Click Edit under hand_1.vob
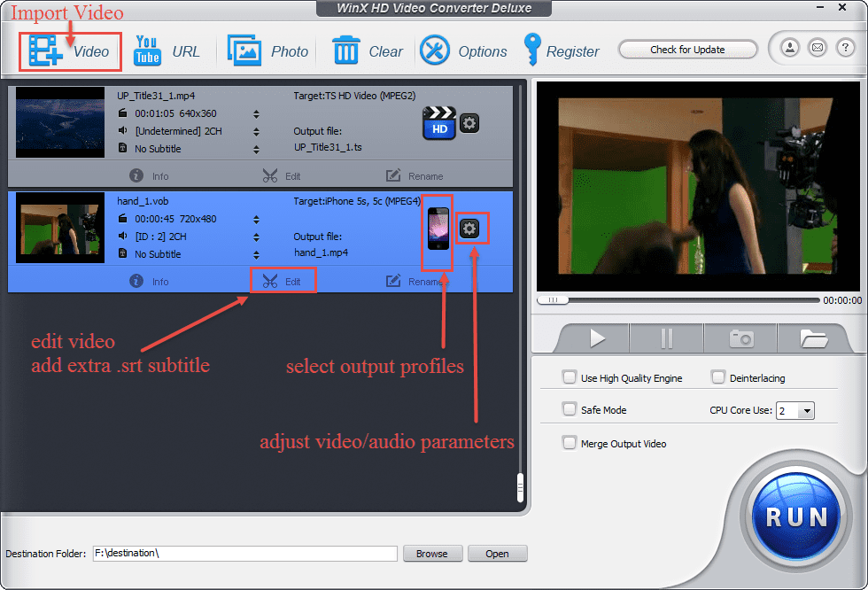The image size is (868, 590). (283, 282)
